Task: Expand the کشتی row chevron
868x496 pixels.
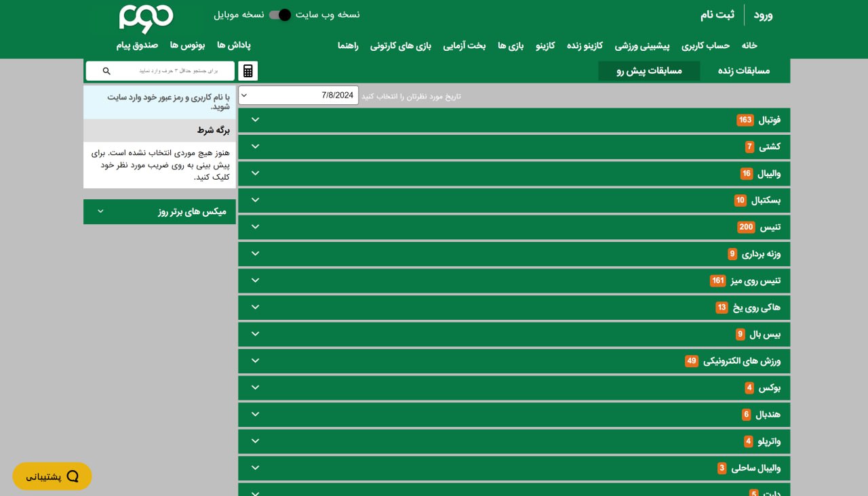Action: tap(256, 146)
